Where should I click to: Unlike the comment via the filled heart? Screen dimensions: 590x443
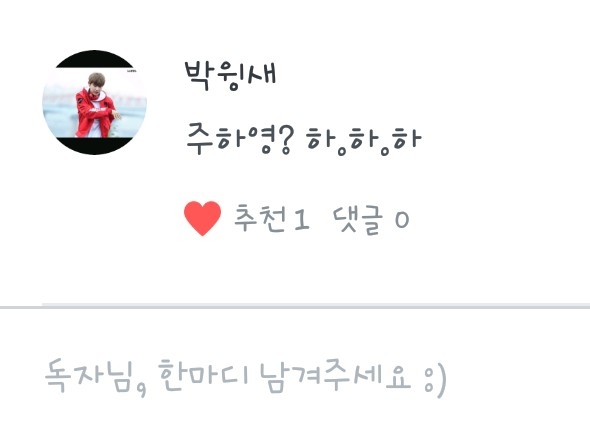click(202, 219)
